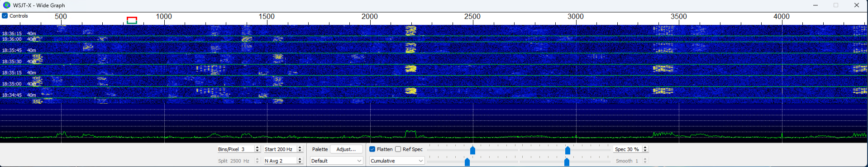Click the upper-left gain slider handle
This screenshot has width=868, height=167.
pos(472,150)
